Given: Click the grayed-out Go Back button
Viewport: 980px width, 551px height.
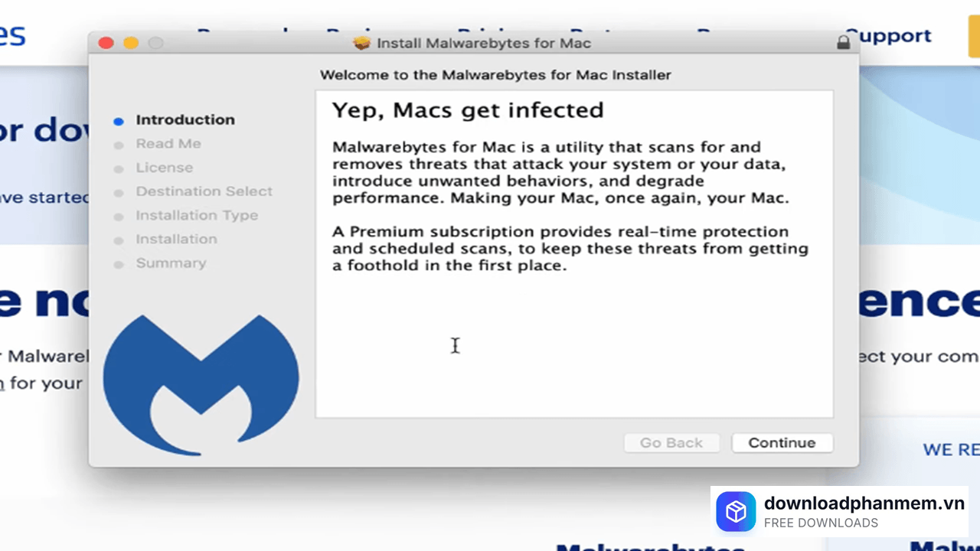Looking at the screenshot, I should click(x=671, y=443).
